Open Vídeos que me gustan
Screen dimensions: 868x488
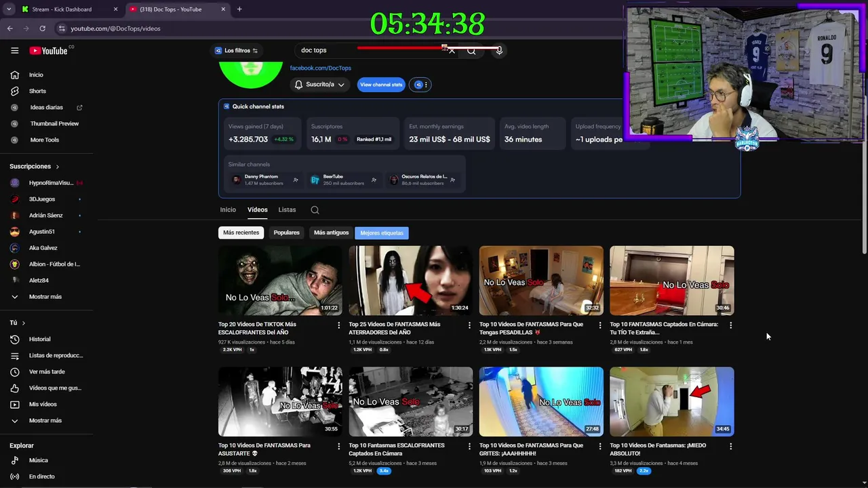[x=54, y=388]
